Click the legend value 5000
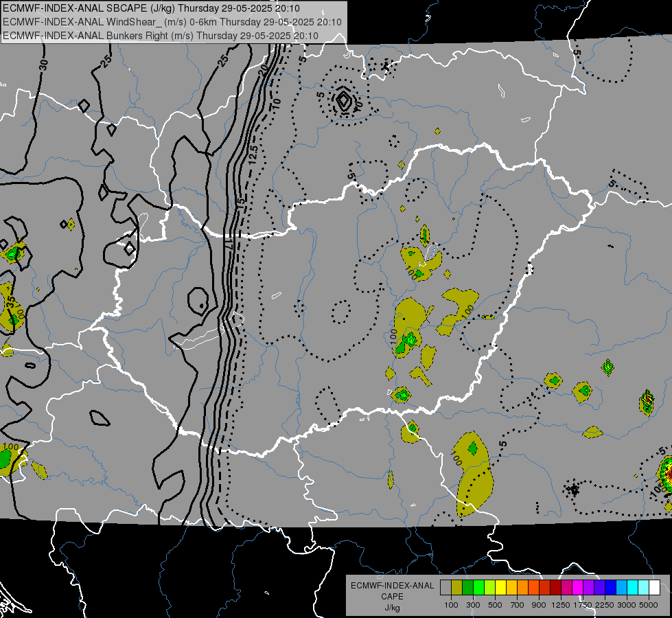The height and width of the screenshot is (618, 672). (x=649, y=605)
